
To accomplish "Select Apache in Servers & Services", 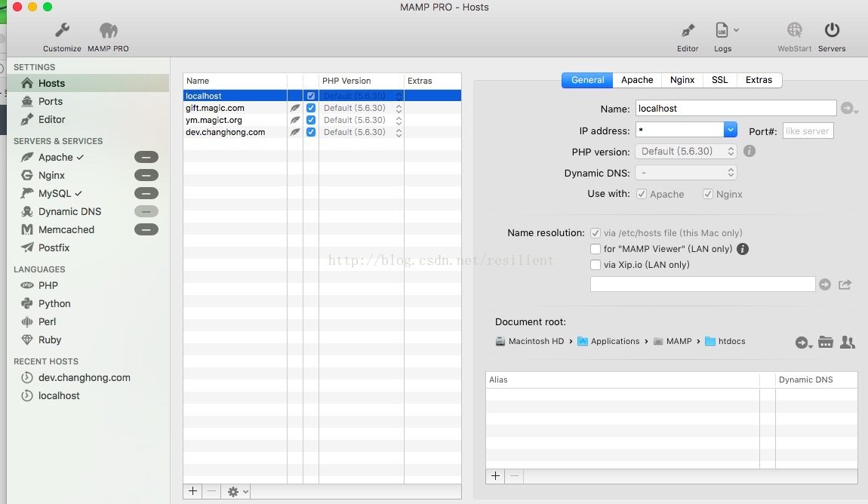I will [55, 157].
